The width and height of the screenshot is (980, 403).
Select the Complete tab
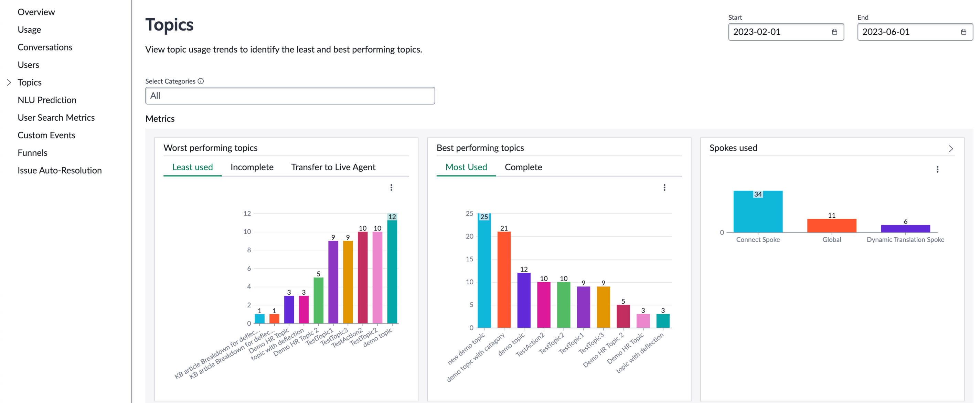[523, 167]
